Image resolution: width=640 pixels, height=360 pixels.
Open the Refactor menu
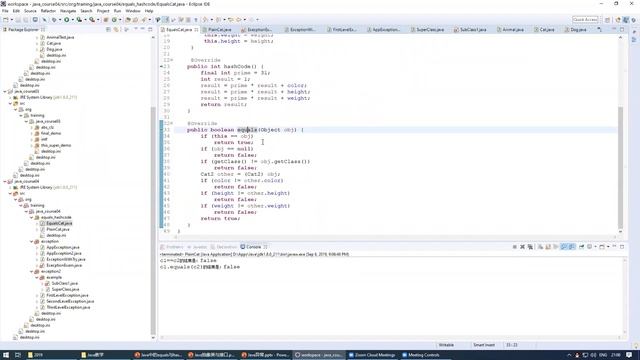point(48,11)
